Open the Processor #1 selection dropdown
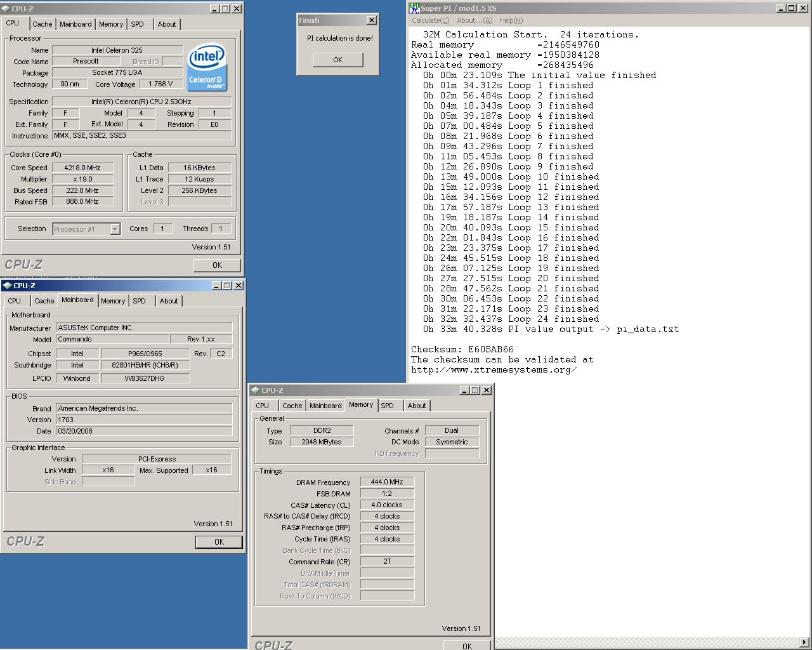Image resolution: width=812 pixels, height=650 pixels. pos(115,229)
